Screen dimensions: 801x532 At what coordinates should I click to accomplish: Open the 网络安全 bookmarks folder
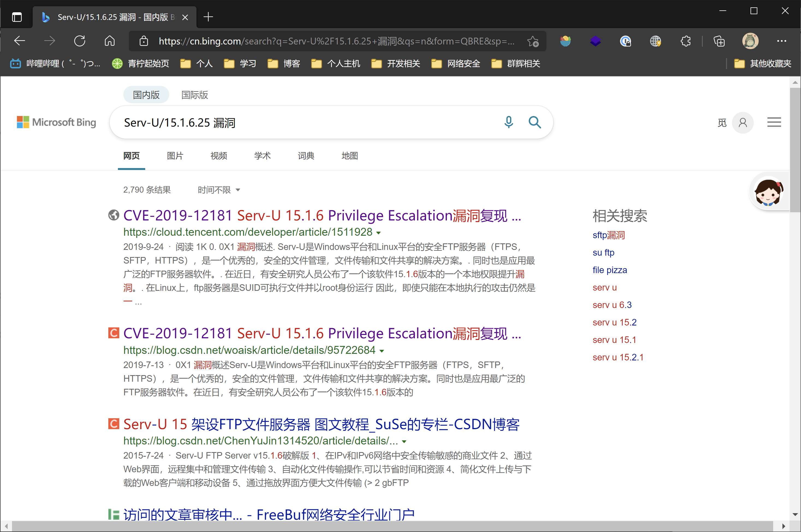(x=456, y=64)
